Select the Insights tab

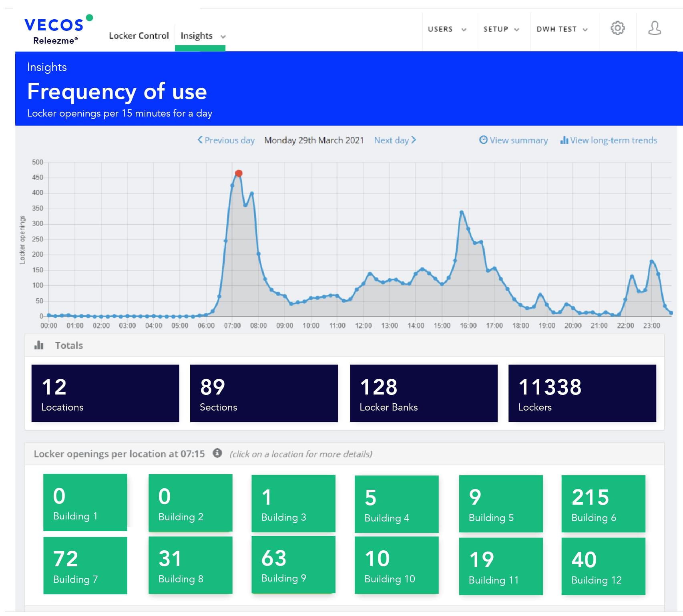point(197,36)
